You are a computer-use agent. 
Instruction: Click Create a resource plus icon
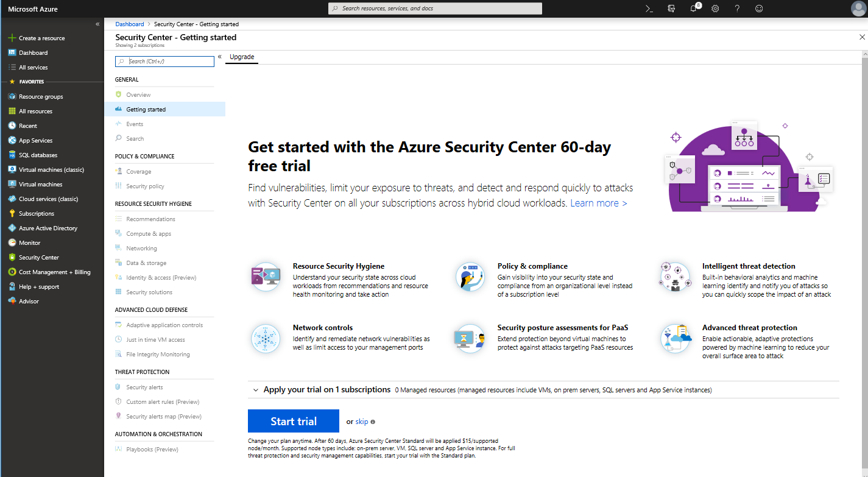click(12, 38)
